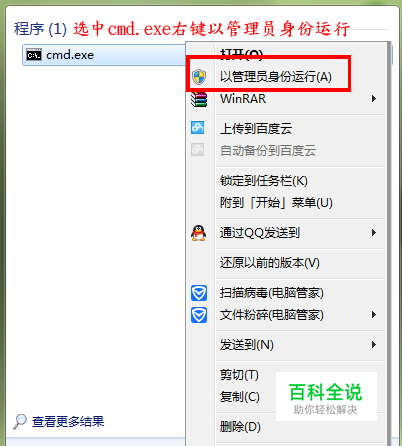
Task: Expand the 通过QQ发送到 submenu arrow
Action: (374, 233)
